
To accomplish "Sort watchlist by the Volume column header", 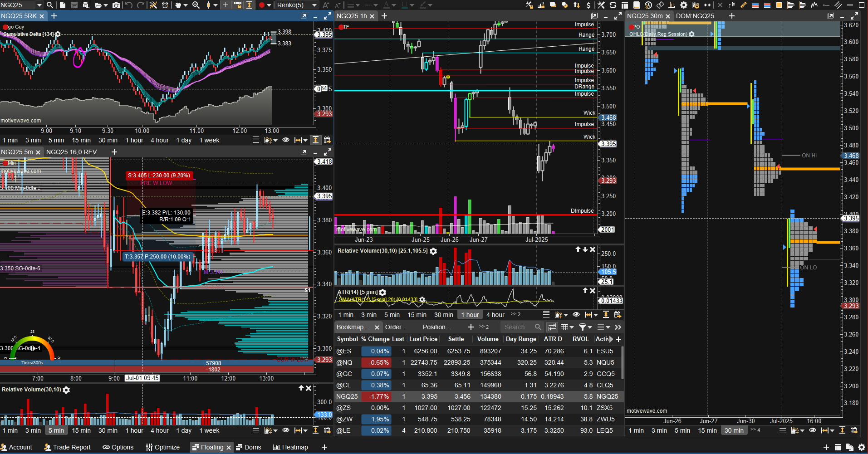I will coord(488,339).
